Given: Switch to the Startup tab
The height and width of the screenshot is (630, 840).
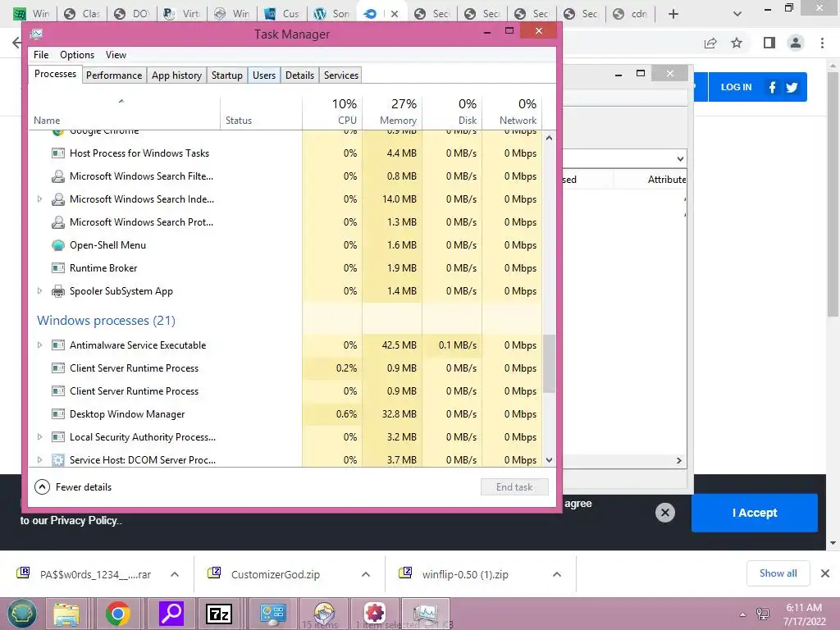Looking at the screenshot, I should (227, 75).
